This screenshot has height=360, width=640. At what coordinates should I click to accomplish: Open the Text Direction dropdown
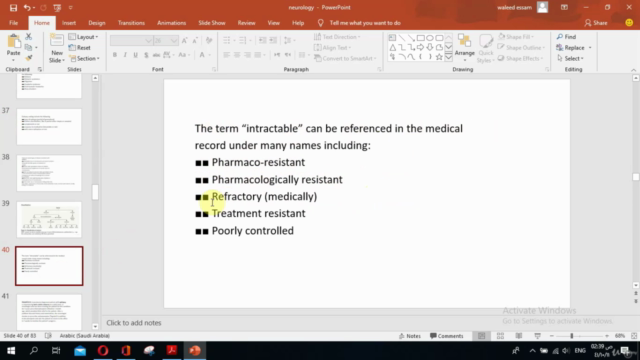[338, 37]
